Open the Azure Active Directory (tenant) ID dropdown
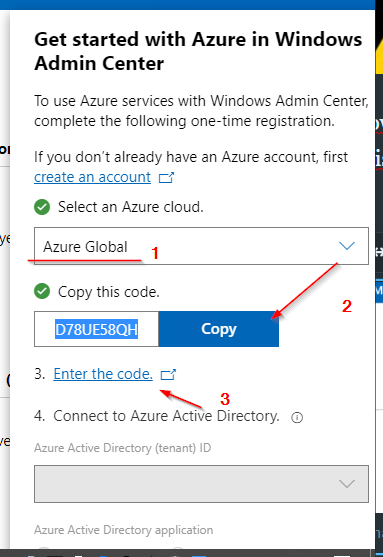The width and height of the screenshot is (383, 557). pyautogui.click(x=201, y=484)
